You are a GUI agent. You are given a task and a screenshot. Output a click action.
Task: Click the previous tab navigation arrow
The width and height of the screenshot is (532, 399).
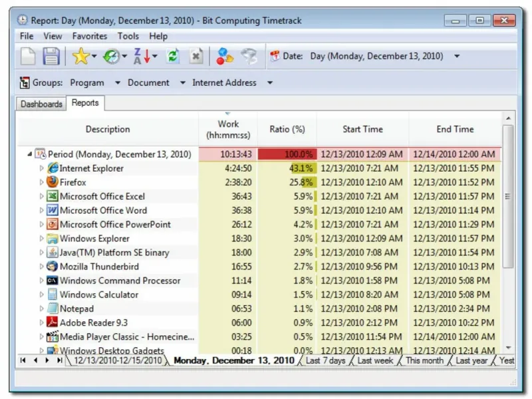pos(35,360)
